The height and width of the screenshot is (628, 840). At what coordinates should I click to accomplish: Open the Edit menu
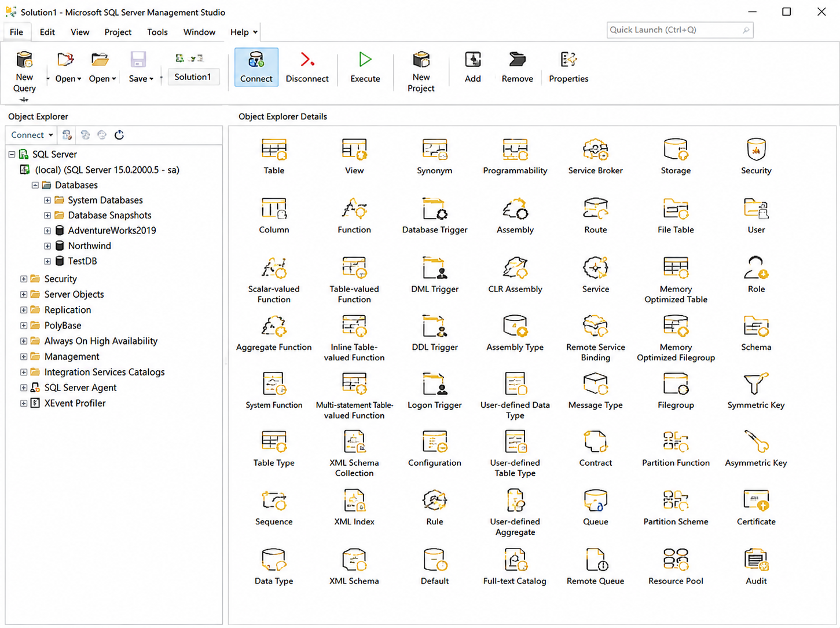point(47,32)
